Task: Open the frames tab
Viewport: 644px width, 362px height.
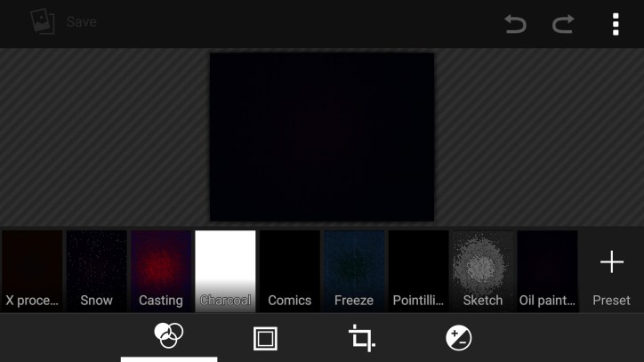Action: [265, 338]
